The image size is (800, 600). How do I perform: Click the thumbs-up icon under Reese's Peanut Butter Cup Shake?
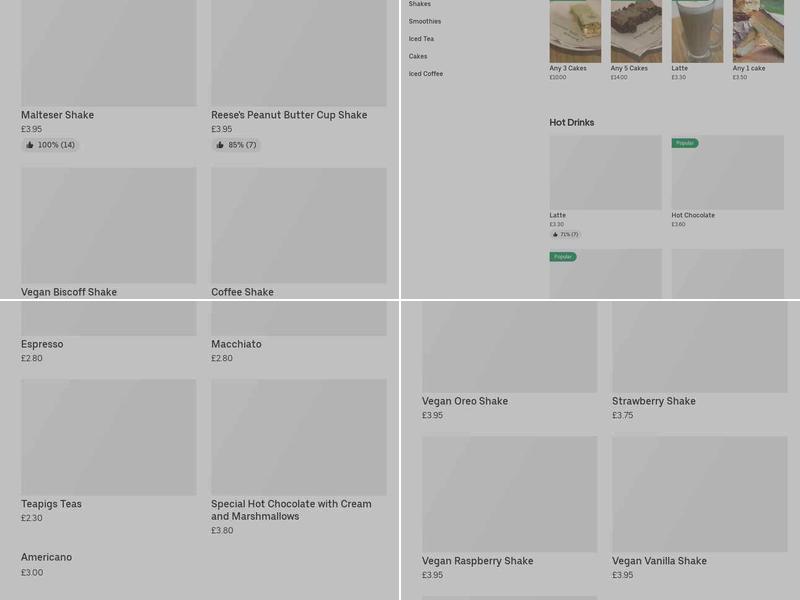(x=220, y=145)
